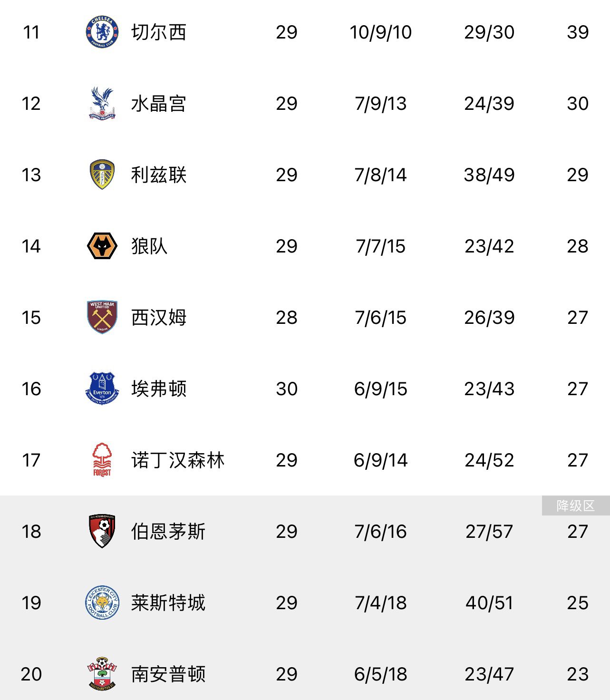
Task: Click 利兹联 goals figure 38/49
Action: [x=489, y=175]
